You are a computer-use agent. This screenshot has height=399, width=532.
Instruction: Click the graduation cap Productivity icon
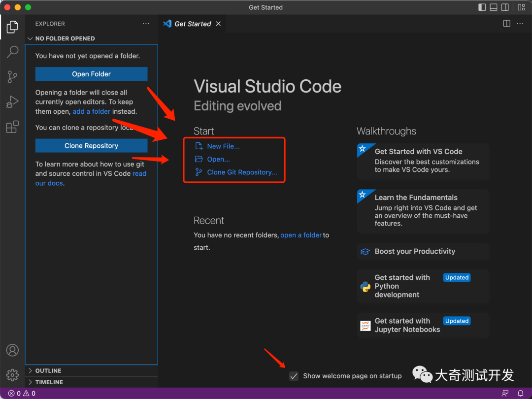(x=366, y=251)
